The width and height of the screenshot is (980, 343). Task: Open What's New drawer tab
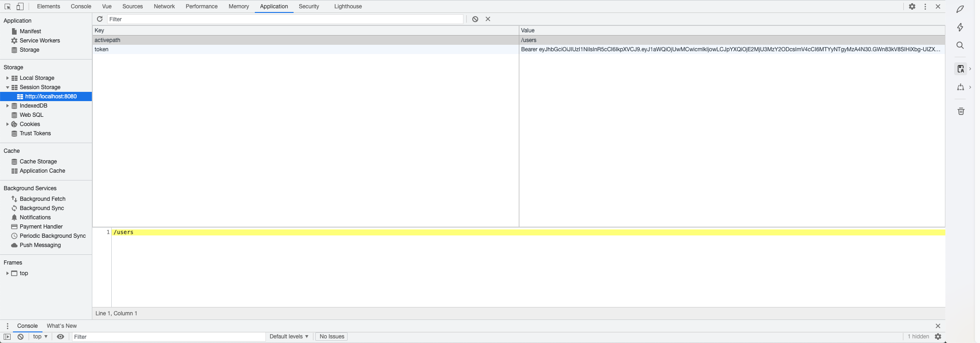pyautogui.click(x=62, y=326)
